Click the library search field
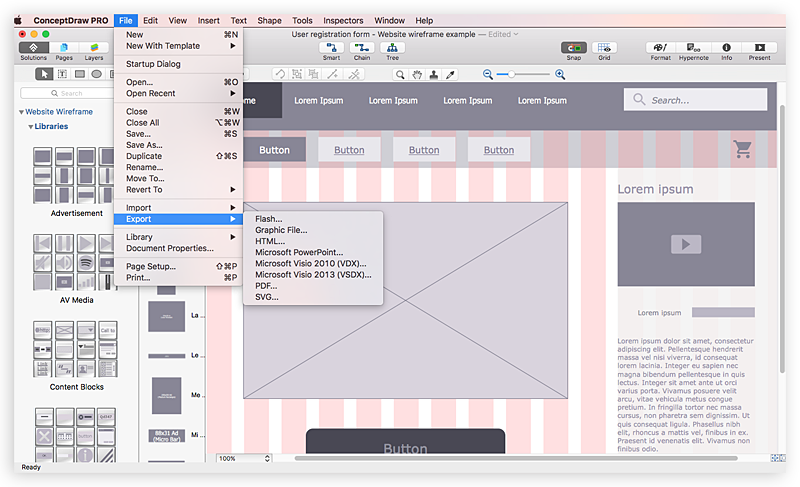The image size is (800, 487). [x=67, y=93]
